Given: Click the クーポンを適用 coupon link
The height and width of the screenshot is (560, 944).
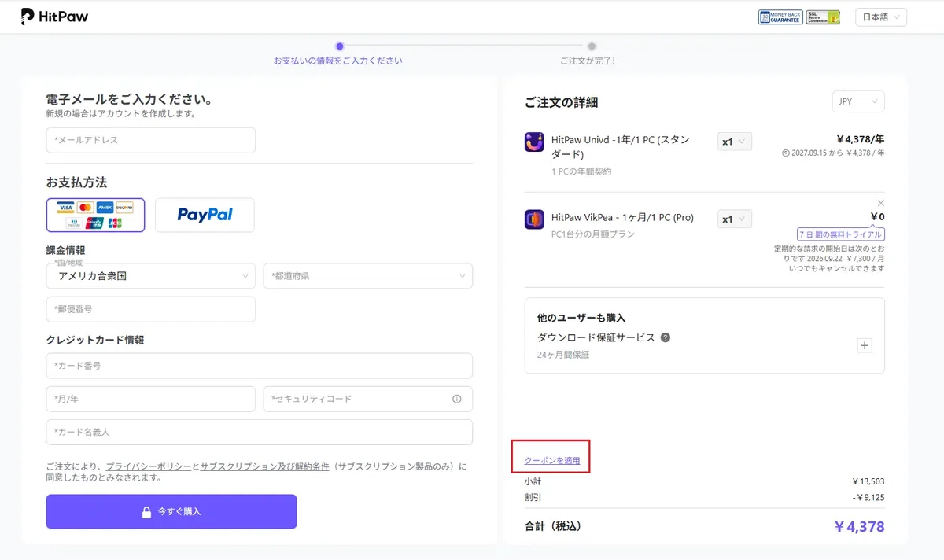Looking at the screenshot, I should [x=552, y=460].
